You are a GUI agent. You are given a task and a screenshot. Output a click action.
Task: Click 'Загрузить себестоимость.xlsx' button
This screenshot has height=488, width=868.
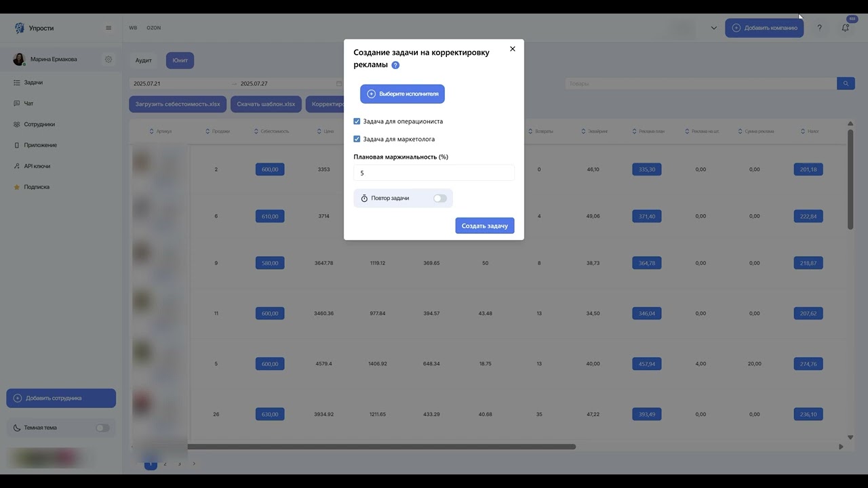pos(178,104)
